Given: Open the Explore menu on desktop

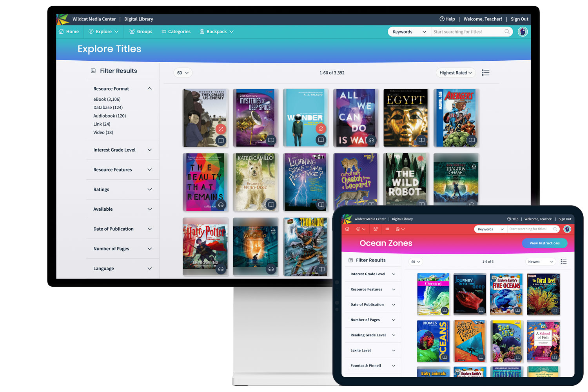Looking at the screenshot, I should (x=103, y=31).
